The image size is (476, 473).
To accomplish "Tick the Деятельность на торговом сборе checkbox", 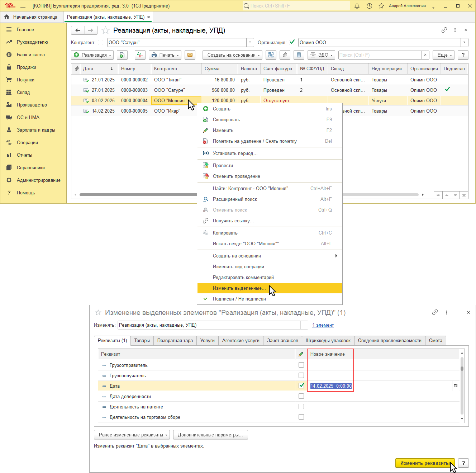I will [301, 417].
